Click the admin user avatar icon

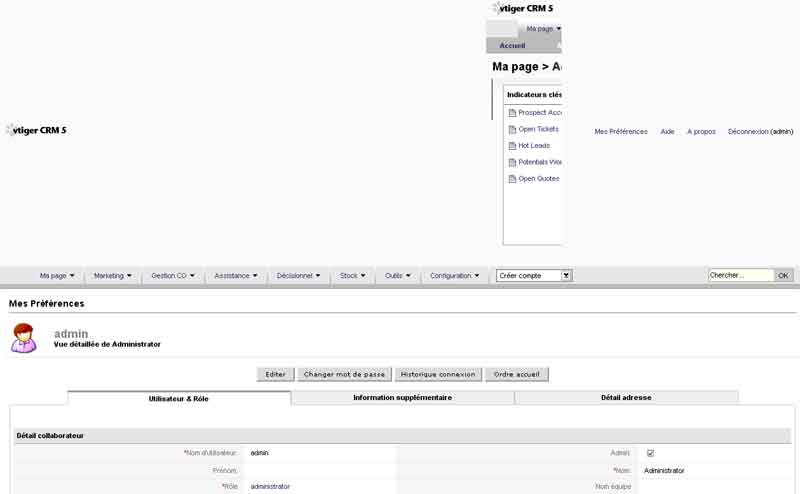point(24,338)
